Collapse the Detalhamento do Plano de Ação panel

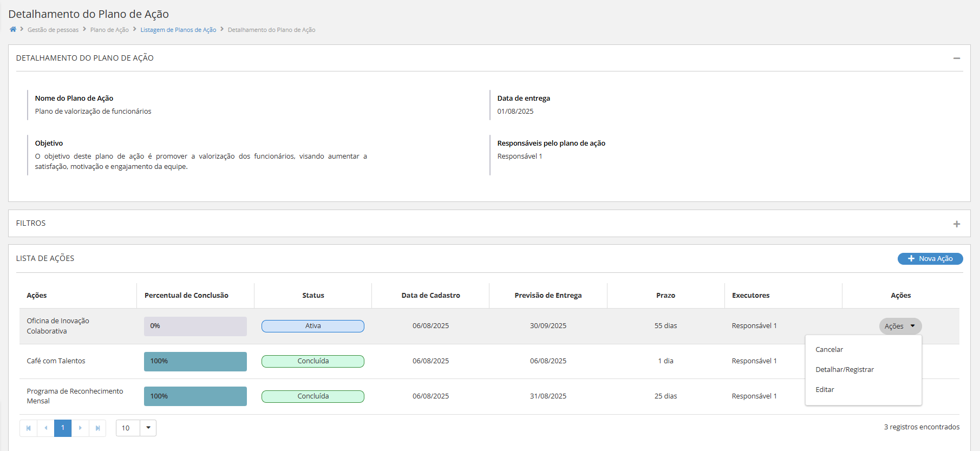pyautogui.click(x=956, y=58)
